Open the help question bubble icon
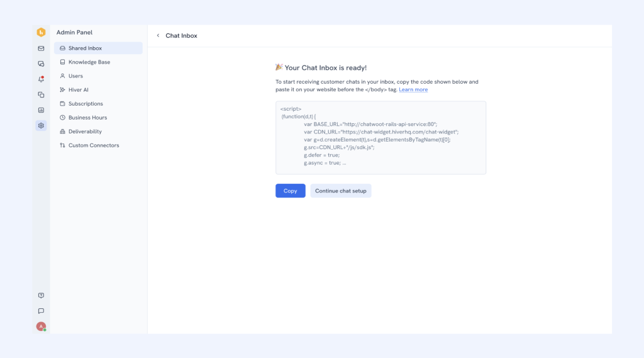 [41, 295]
